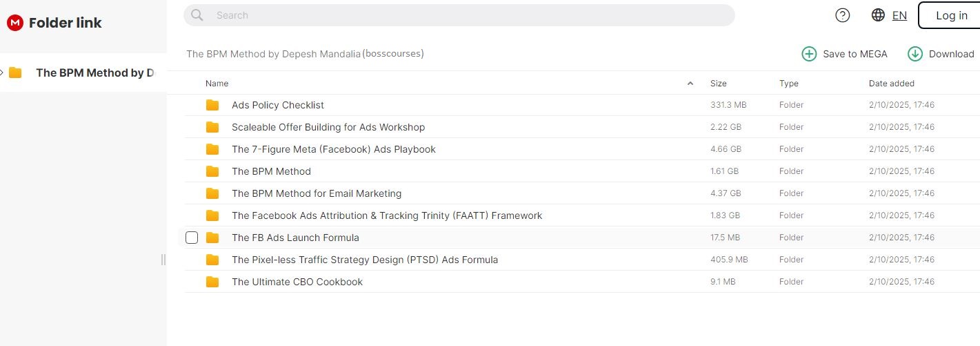Click the Download arrow icon

[915, 54]
